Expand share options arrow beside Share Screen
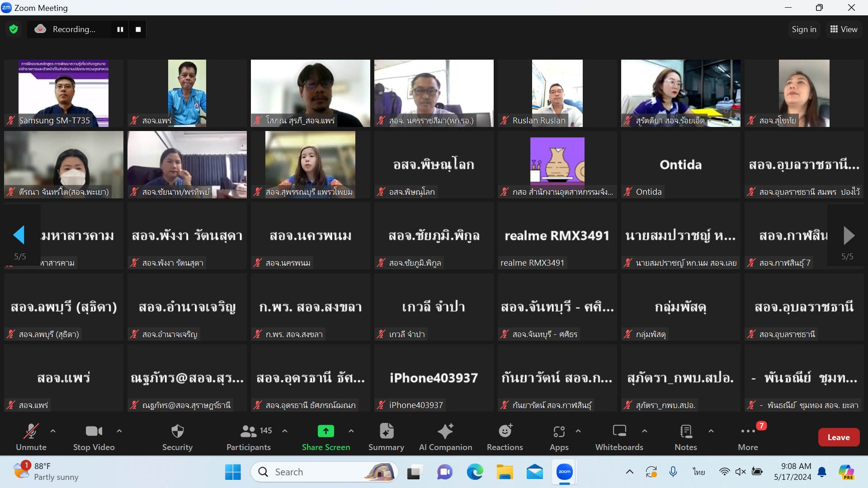 point(351,431)
